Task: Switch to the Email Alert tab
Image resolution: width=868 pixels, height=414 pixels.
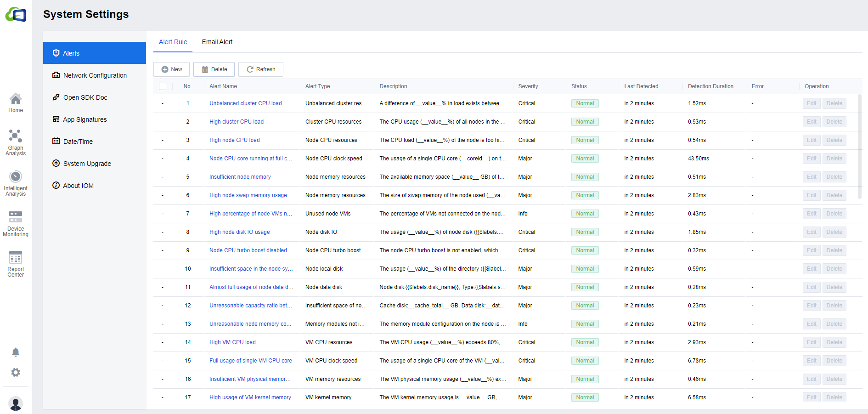Action: (x=217, y=42)
